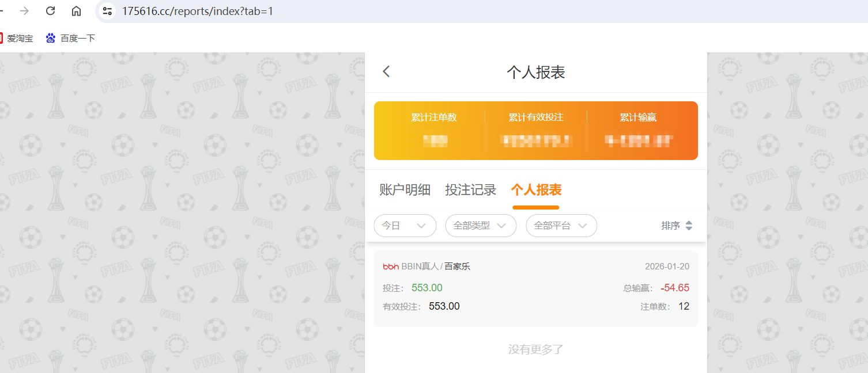Screen dimensions: 868x373
Task: Refresh the current page
Action: pyautogui.click(x=50, y=10)
